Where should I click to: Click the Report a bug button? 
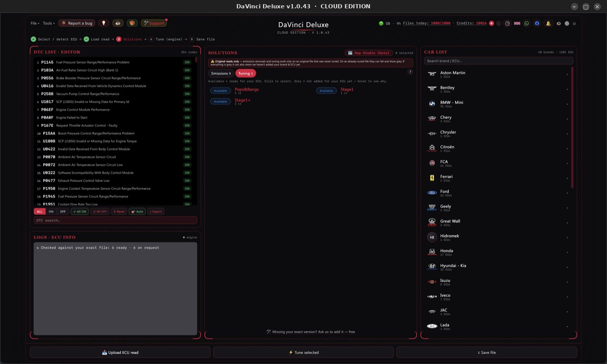point(77,23)
